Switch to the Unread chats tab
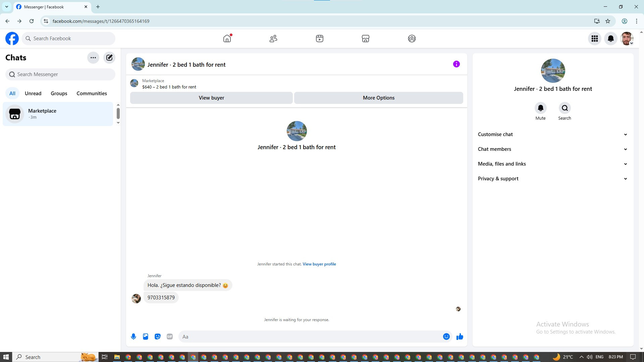This screenshot has width=644, height=362. [33, 94]
